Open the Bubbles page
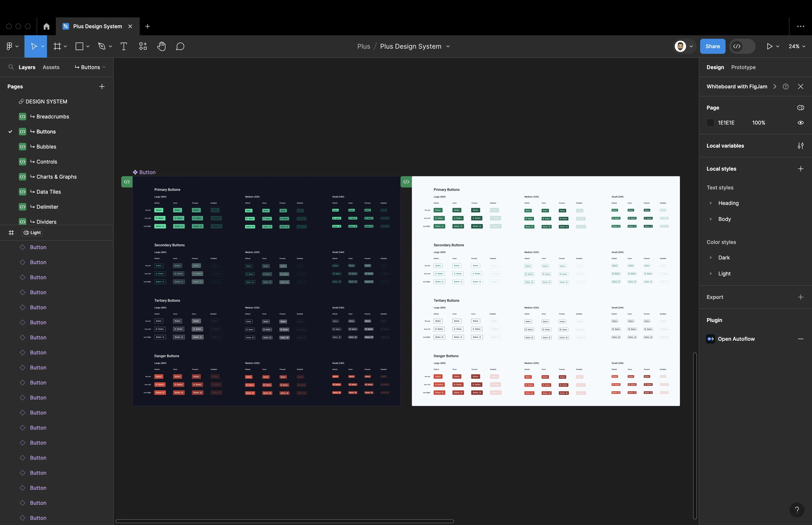The image size is (812, 525). tap(46, 147)
